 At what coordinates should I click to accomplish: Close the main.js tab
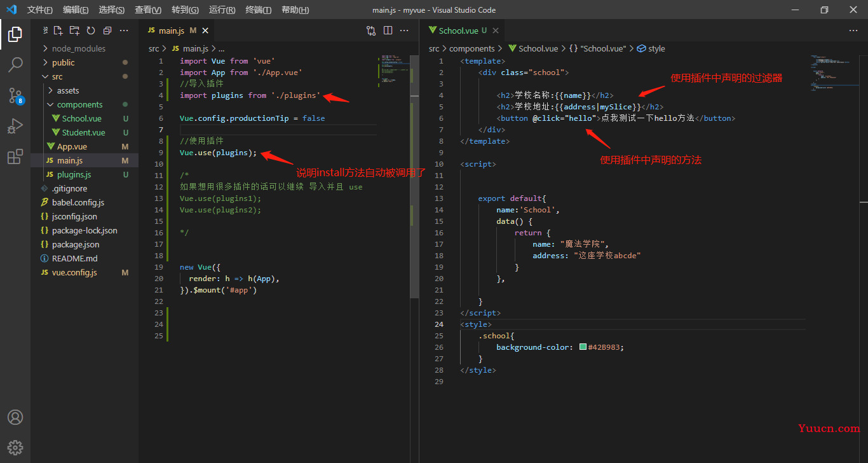pos(205,31)
